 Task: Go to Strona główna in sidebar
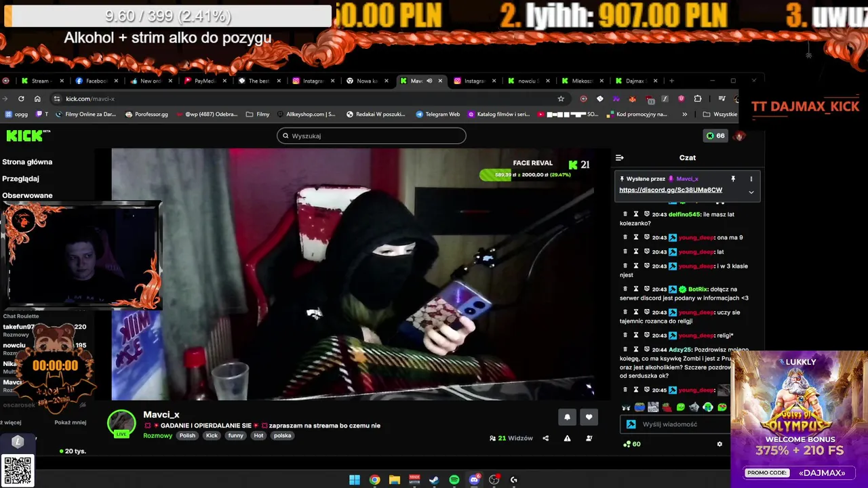27,162
